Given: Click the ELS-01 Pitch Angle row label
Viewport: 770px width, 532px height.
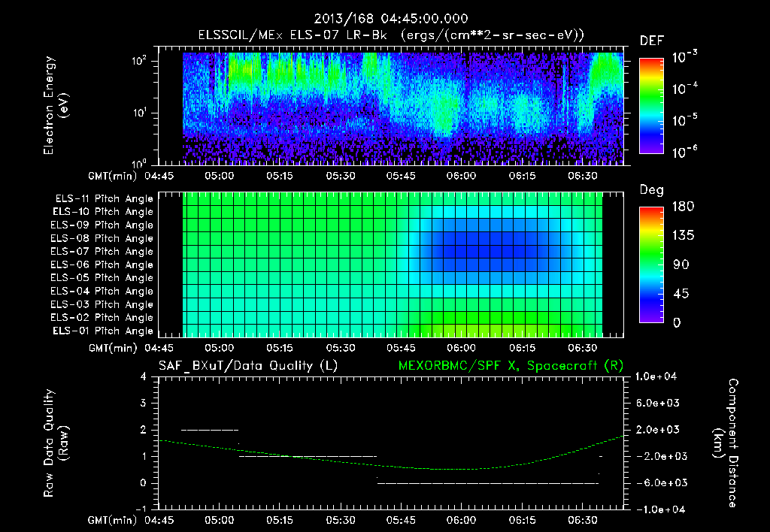Looking at the screenshot, I should [x=103, y=331].
